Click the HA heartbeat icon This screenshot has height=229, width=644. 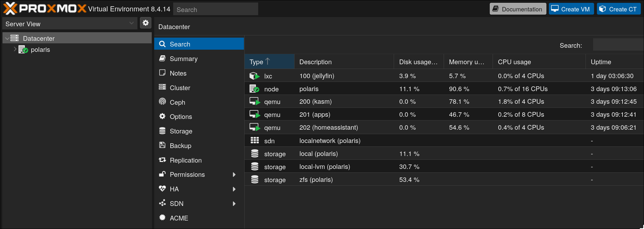(162, 189)
